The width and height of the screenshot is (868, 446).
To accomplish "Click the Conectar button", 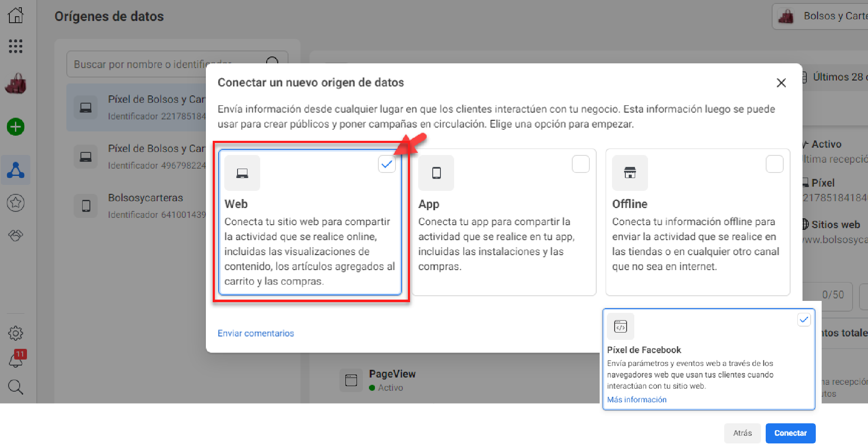I will click(791, 433).
